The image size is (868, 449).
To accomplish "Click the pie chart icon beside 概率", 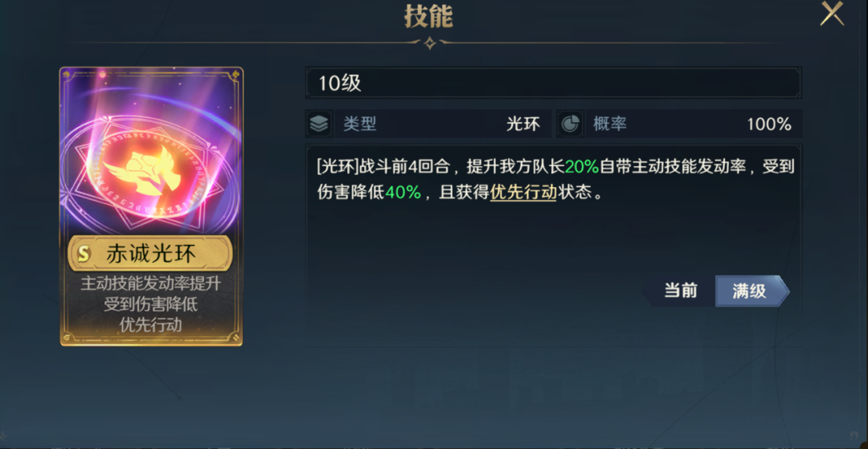I will point(570,124).
